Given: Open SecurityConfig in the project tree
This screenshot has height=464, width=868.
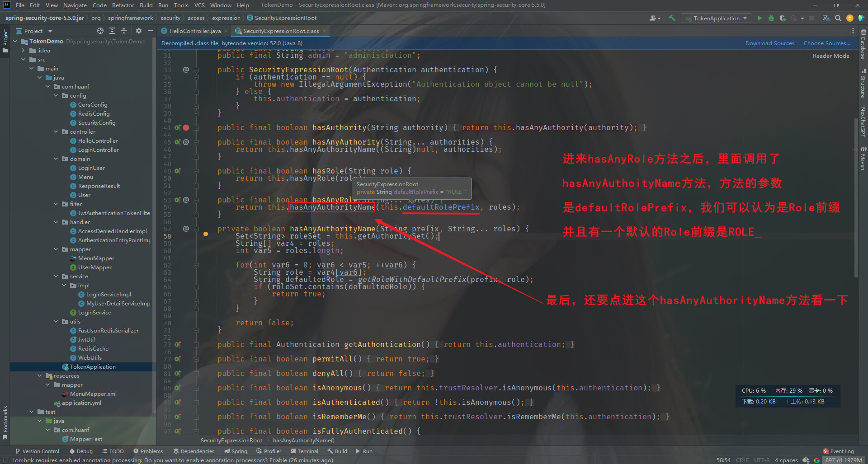Looking at the screenshot, I should (97, 123).
